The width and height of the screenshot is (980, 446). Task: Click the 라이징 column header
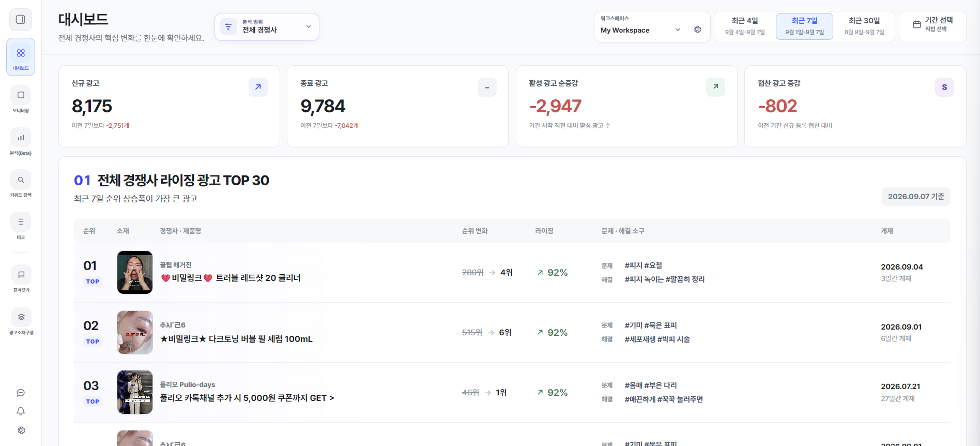tap(544, 231)
